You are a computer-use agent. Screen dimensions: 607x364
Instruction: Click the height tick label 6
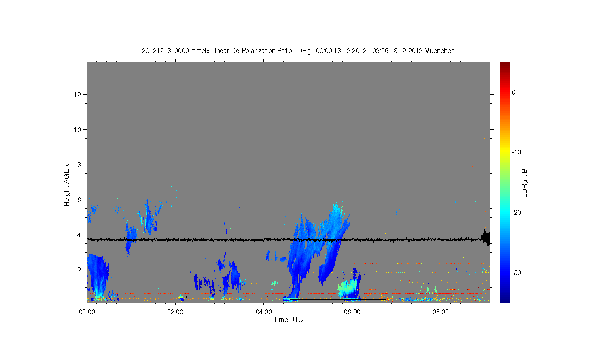click(x=79, y=200)
